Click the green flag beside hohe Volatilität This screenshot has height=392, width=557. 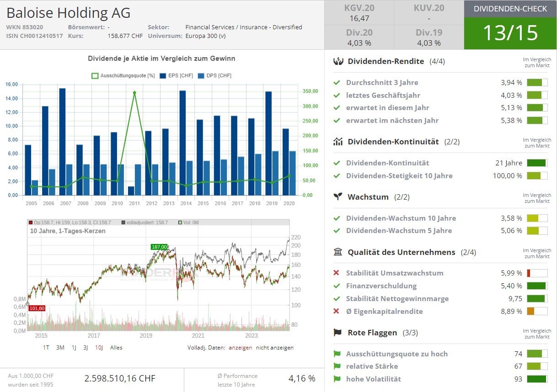tap(337, 379)
